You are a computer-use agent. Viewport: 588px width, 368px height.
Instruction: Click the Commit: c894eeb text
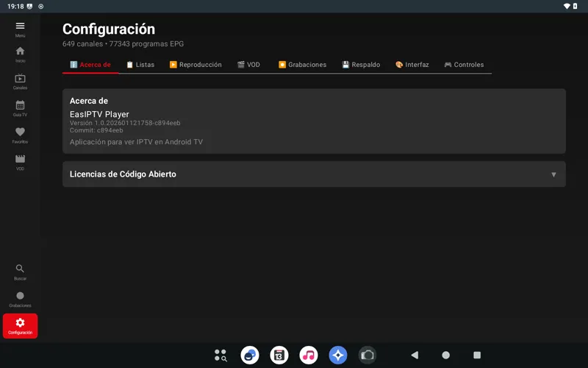(x=96, y=130)
